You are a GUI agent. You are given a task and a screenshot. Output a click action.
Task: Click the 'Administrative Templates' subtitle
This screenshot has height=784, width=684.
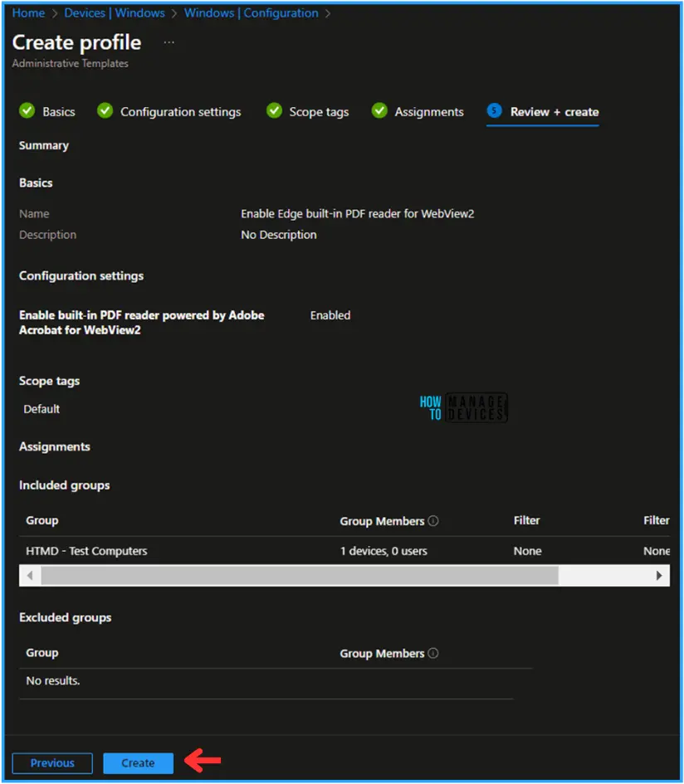point(70,64)
